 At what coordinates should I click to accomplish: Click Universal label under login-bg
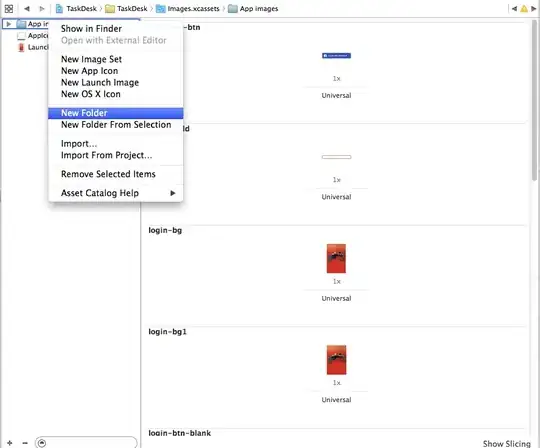coord(336,298)
